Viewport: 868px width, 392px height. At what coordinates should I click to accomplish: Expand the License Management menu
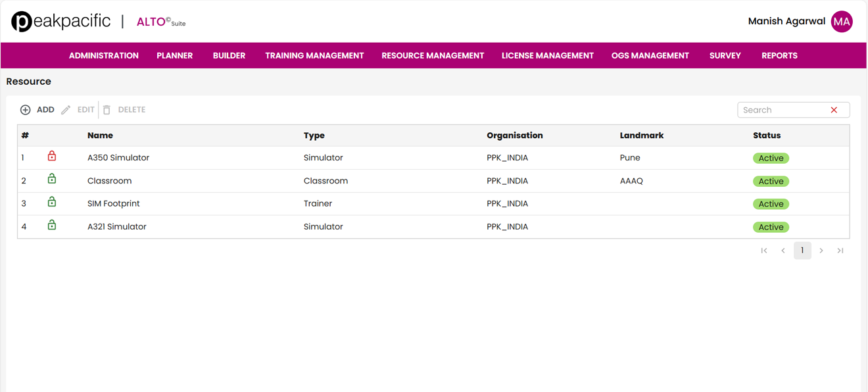[x=547, y=56]
